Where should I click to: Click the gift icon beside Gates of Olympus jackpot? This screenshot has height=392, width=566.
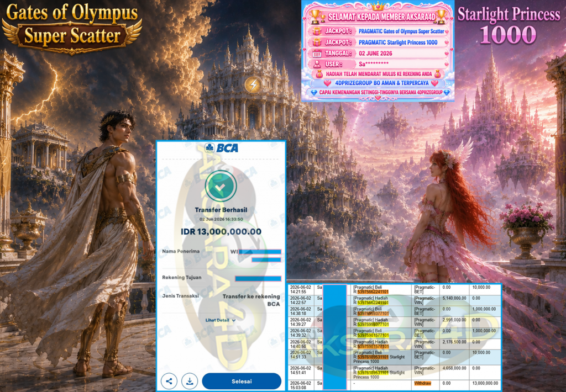click(317, 31)
